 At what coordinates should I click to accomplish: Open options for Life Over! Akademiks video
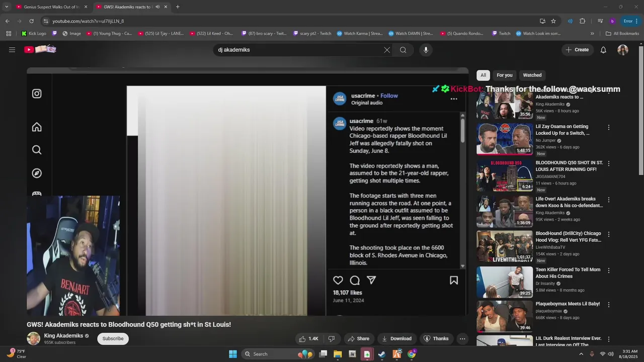[x=609, y=200]
